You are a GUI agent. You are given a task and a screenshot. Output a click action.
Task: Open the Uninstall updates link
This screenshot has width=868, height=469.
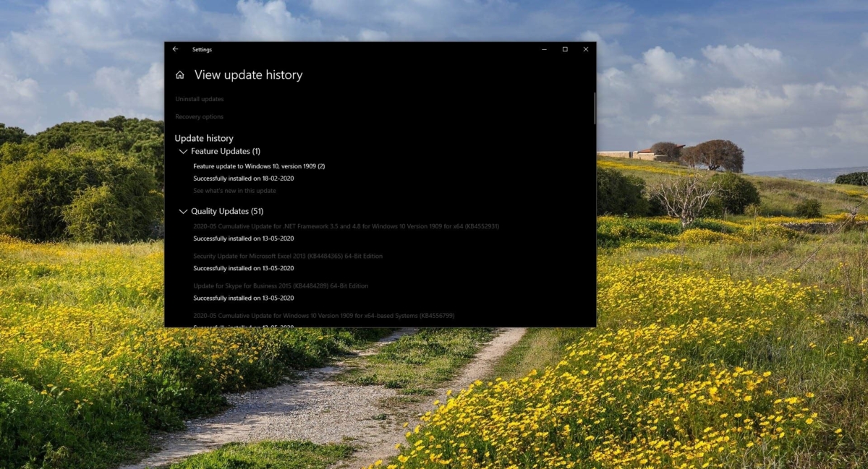pyautogui.click(x=199, y=99)
